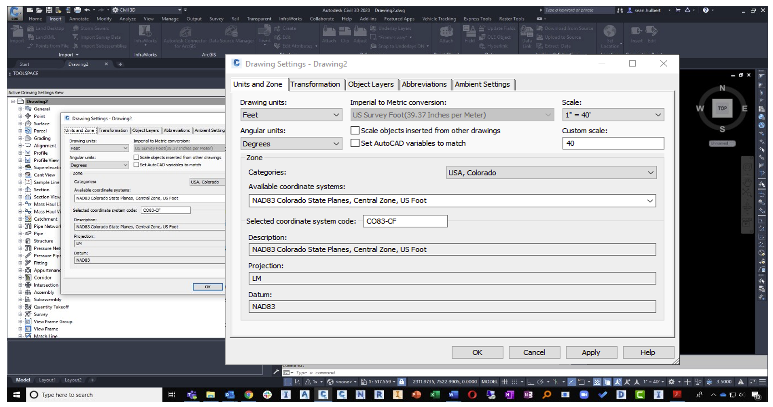Switch to the Abbreviations tab
Screen dimensions: 773x407
[424, 84]
